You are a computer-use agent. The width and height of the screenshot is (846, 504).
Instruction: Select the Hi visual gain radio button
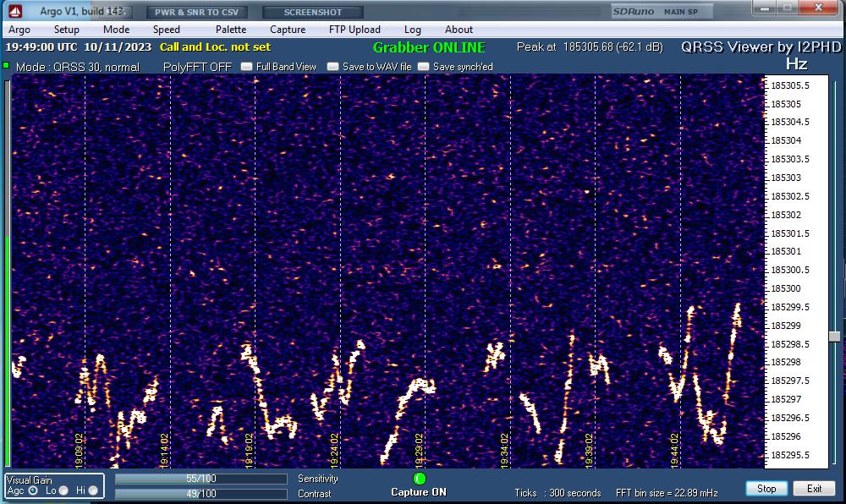click(93, 490)
